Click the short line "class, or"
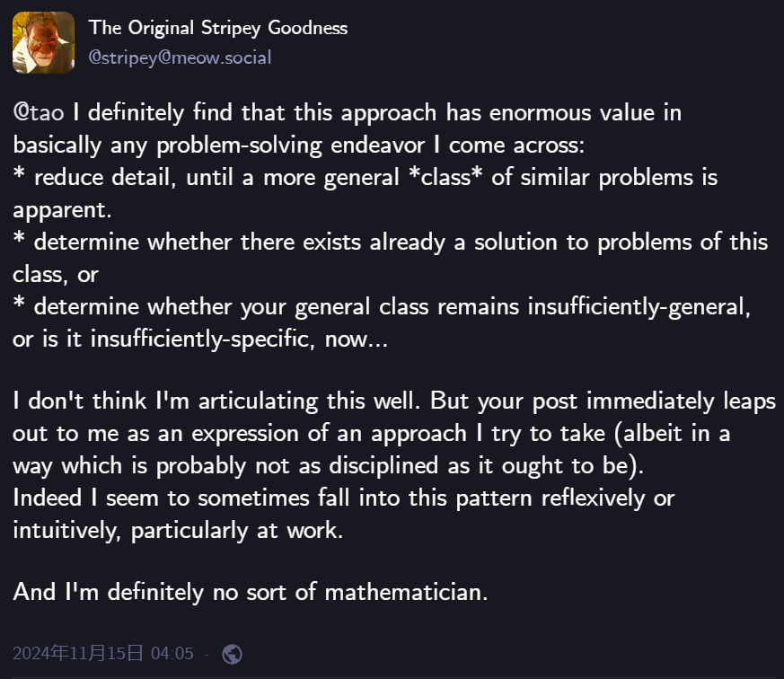Viewport: 784px width, 679px height. coord(56,275)
